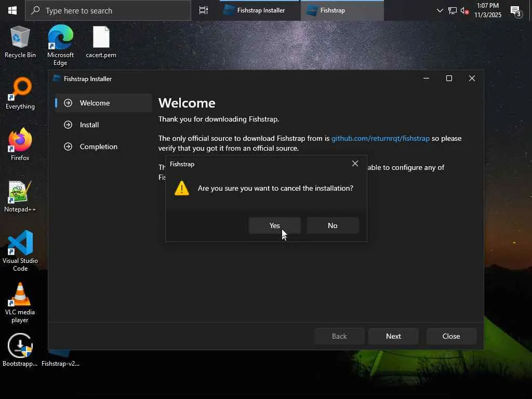Choose No in the Fishstrap dialog
532x399 pixels.
pyautogui.click(x=332, y=225)
